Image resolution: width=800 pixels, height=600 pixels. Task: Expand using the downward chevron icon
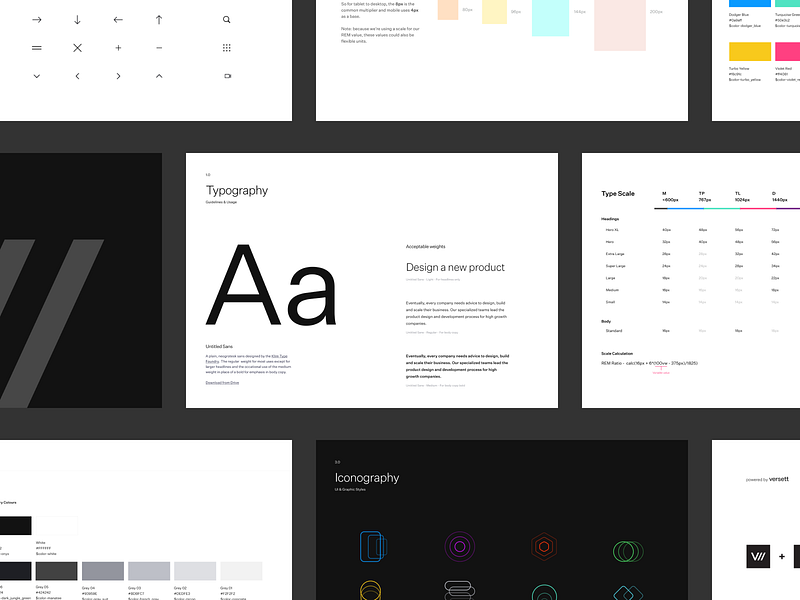36,75
